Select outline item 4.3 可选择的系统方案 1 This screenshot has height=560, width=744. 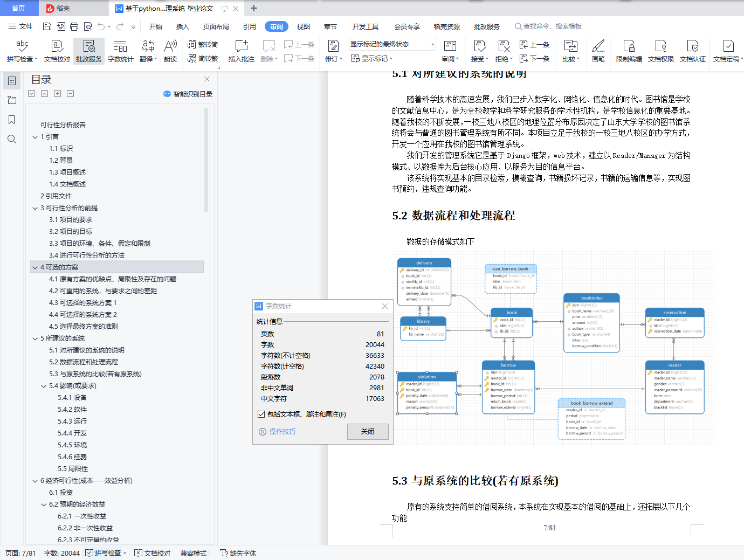point(83,303)
